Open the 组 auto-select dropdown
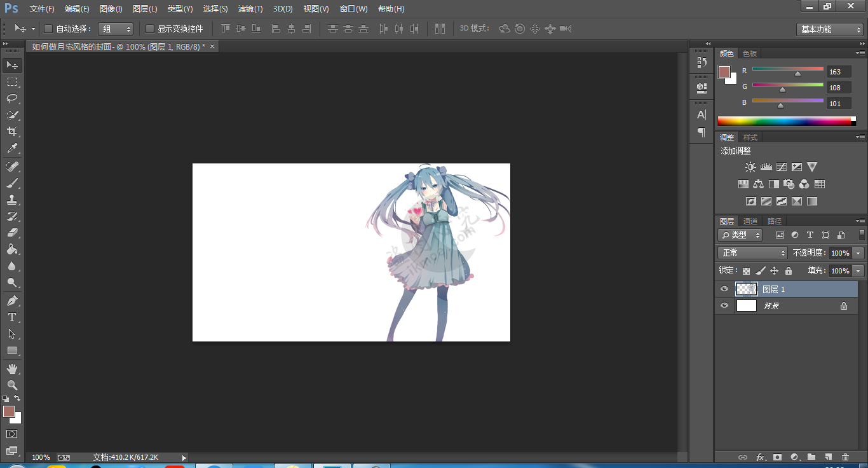This screenshot has width=868, height=468. 116,29
